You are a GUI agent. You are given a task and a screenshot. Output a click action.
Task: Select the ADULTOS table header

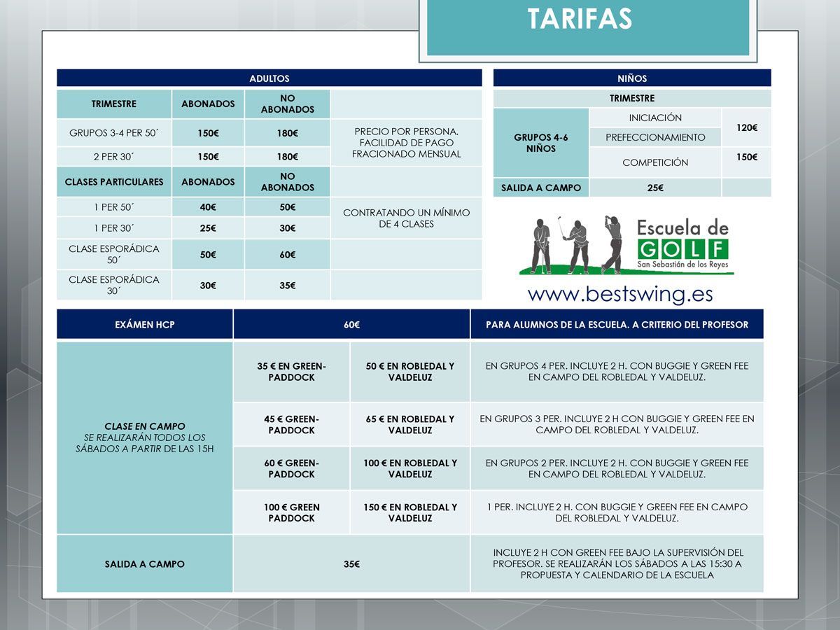pyautogui.click(x=269, y=78)
